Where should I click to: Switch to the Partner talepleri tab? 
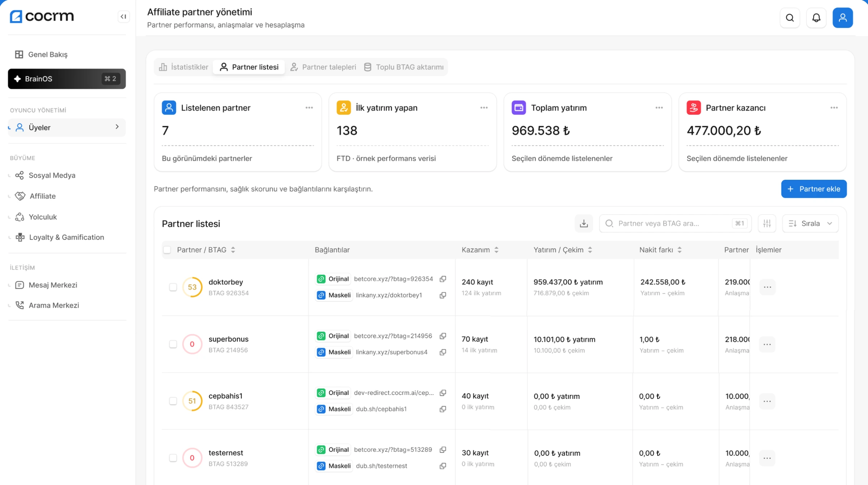323,67
